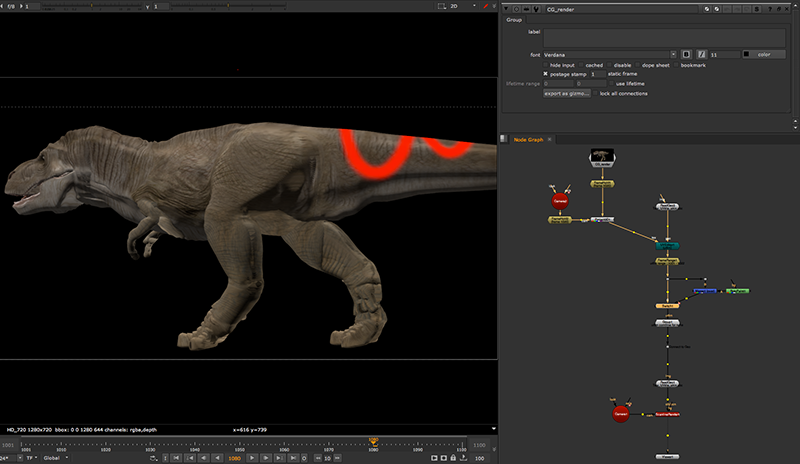800x464 pixels.
Task: Open the Verdana font dropdown
Action: (x=610, y=54)
